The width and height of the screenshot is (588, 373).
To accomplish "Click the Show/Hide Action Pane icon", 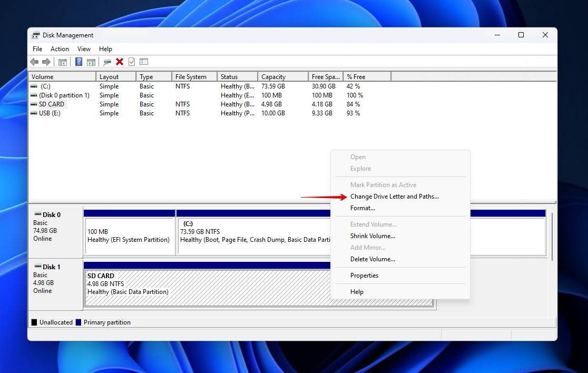I will [91, 62].
